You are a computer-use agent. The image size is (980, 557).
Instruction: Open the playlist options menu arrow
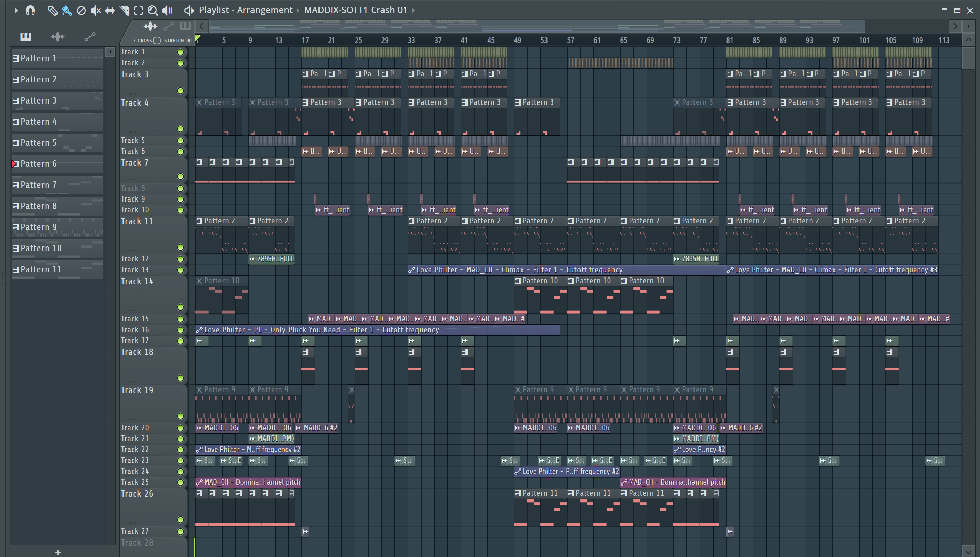(16, 10)
